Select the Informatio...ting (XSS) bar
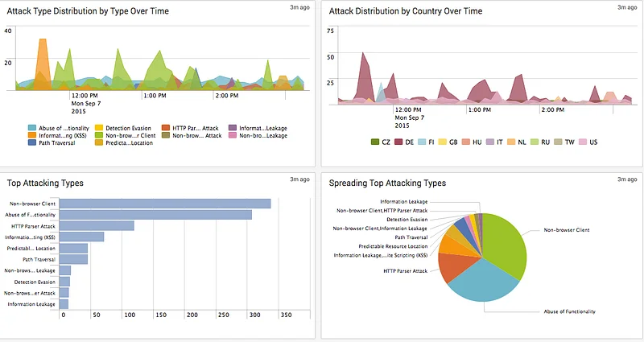This screenshot has width=644, height=342. [x=82, y=237]
